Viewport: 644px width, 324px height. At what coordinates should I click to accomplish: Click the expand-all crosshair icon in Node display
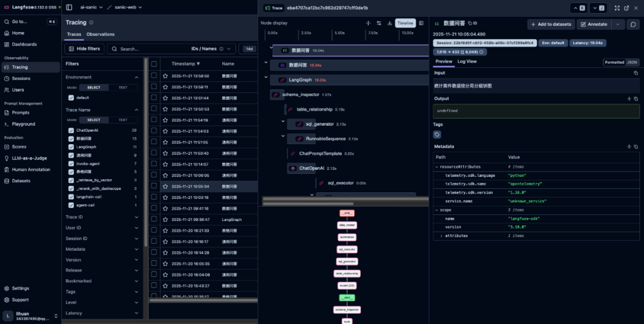368,23
